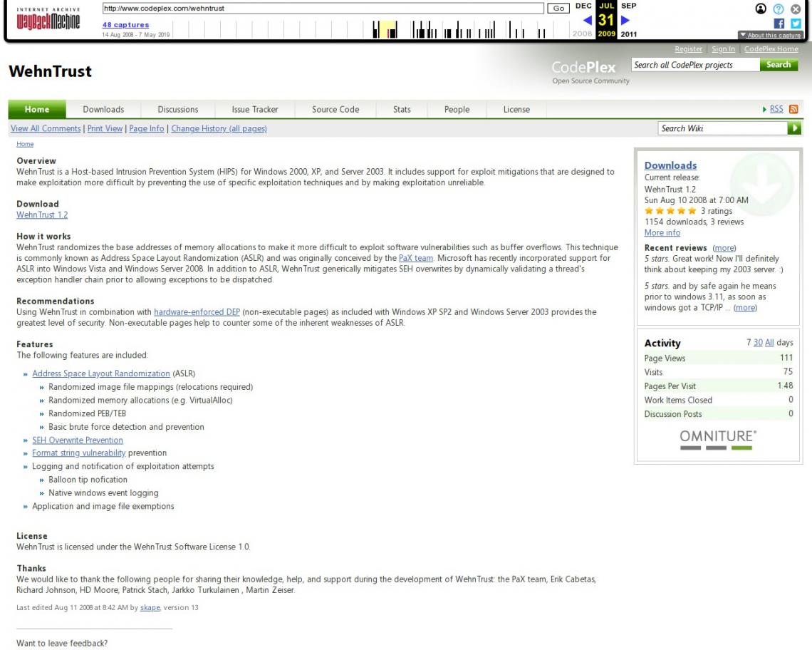
Task: Open (more) next to Recent reviews
Action: (724, 248)
